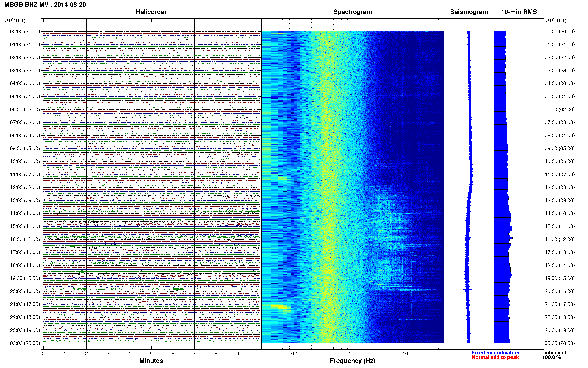Image resolution: width=588 pixels, height=368 pixels.
Task: Click left time label '01:00 (21:00)'
Action: (25, 45)
